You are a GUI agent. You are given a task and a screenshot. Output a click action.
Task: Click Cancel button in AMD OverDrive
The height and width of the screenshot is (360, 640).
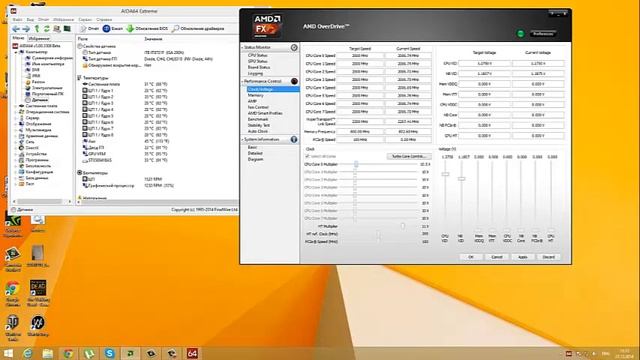[x=497, y=257]
